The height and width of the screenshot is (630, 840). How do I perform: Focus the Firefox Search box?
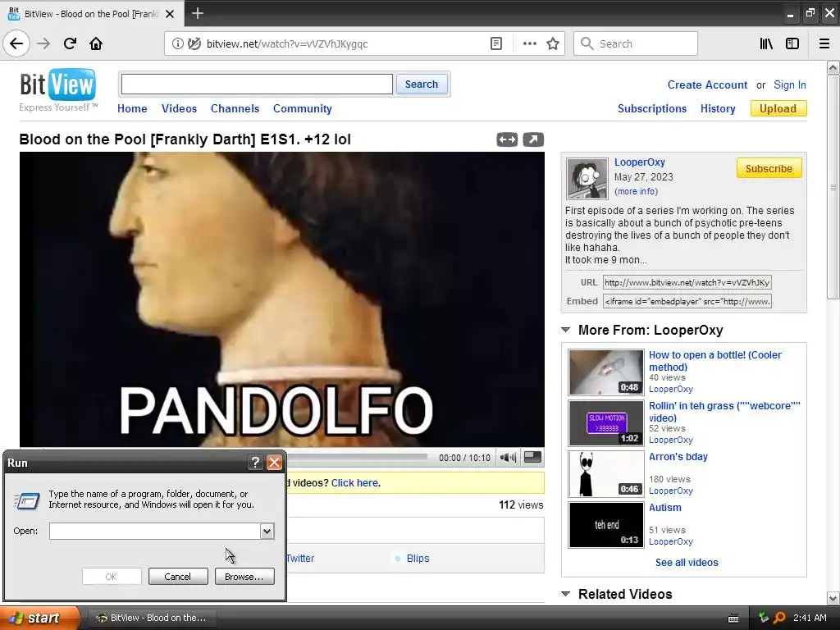coord(636,43)
